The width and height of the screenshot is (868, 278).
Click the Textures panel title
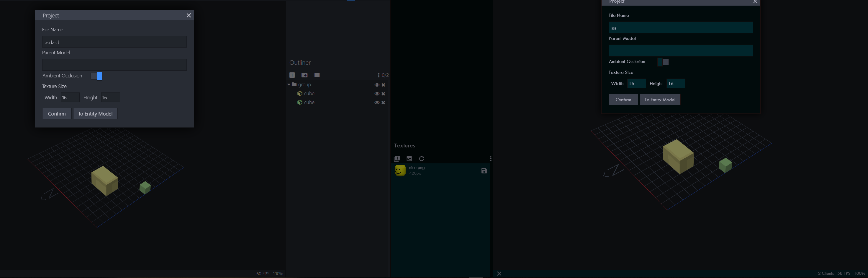pyautogui.click(x=404, y=145)
